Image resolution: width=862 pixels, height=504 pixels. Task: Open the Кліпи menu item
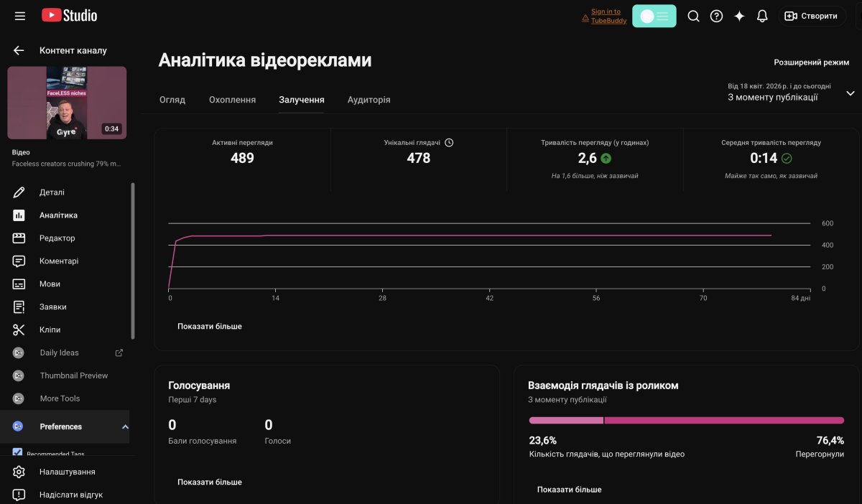click(66, 330)
